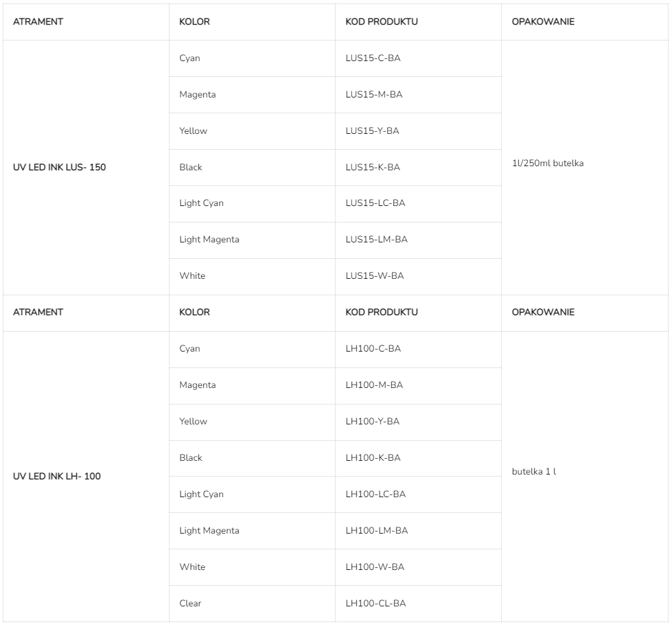Select the LUS15-M-BA product code cell
Image resolution: width=672 pixels, height=627 pixels.
(x=374, y=95)
